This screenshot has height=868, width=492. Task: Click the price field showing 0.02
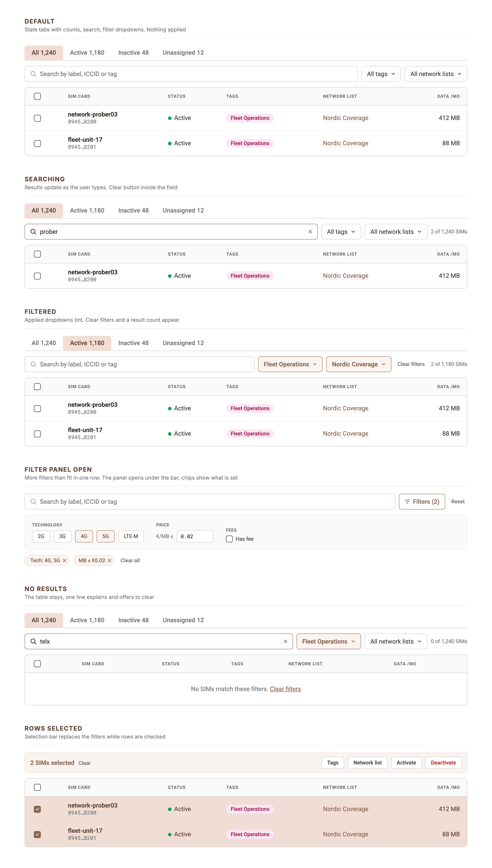pos(195,536)
